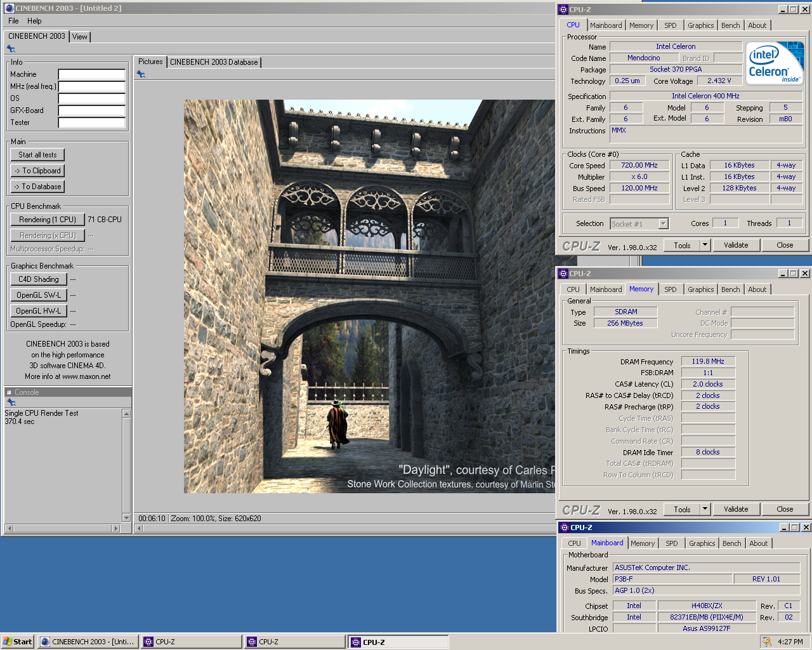Switch to View tab in CINEBENCH
Viewport: 812px width, 650px height.
[79, 37]
